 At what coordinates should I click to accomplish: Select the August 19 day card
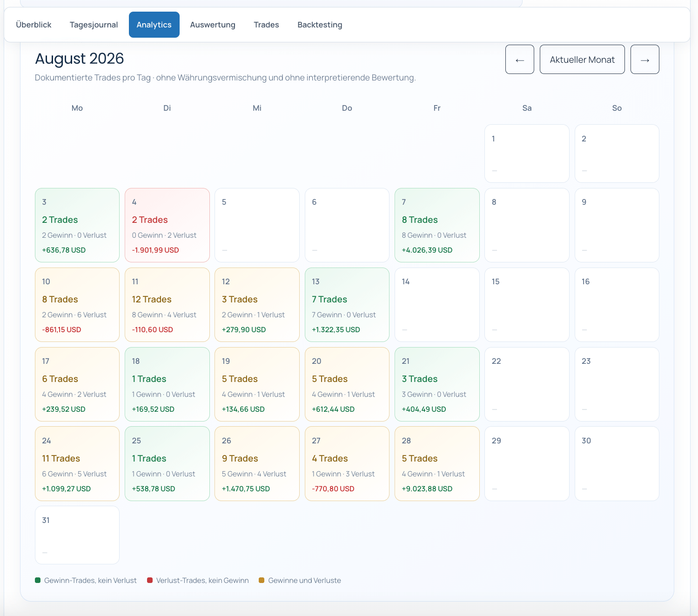point(257,384)
